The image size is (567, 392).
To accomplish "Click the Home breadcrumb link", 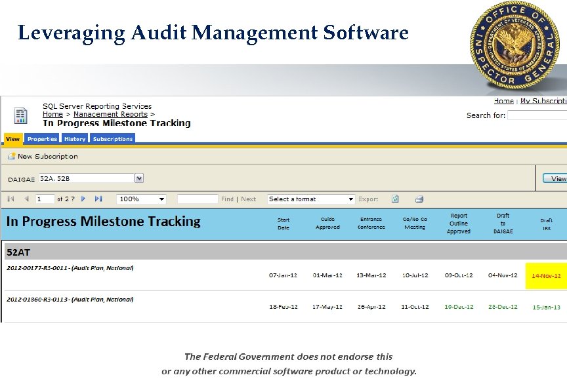I will click(52, 114).
